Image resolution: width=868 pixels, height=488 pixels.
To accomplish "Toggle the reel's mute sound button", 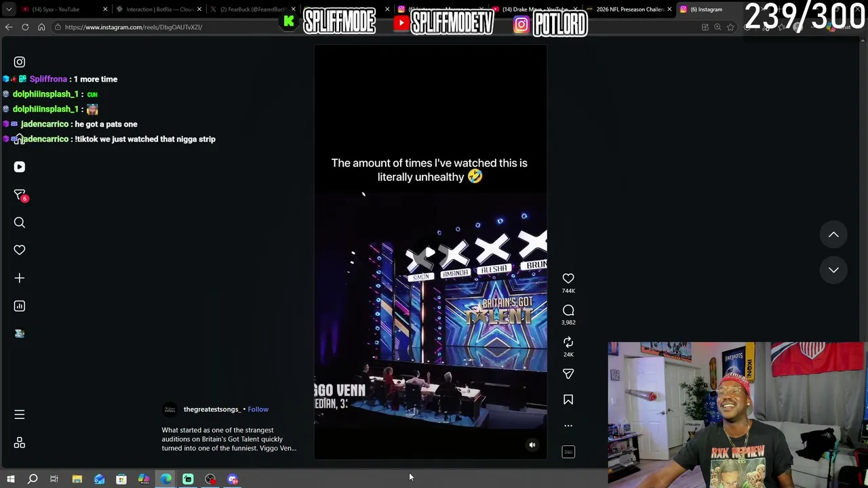I will coord(532,445).
